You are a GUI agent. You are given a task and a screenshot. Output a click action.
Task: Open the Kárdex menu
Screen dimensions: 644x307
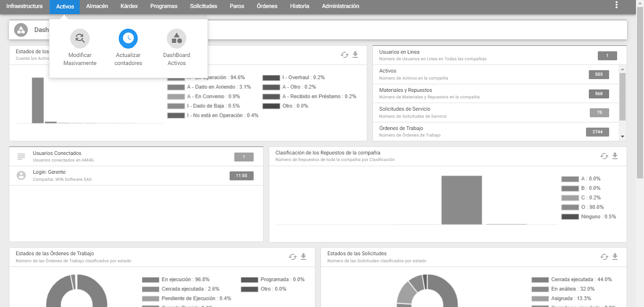tap(129, 6)
